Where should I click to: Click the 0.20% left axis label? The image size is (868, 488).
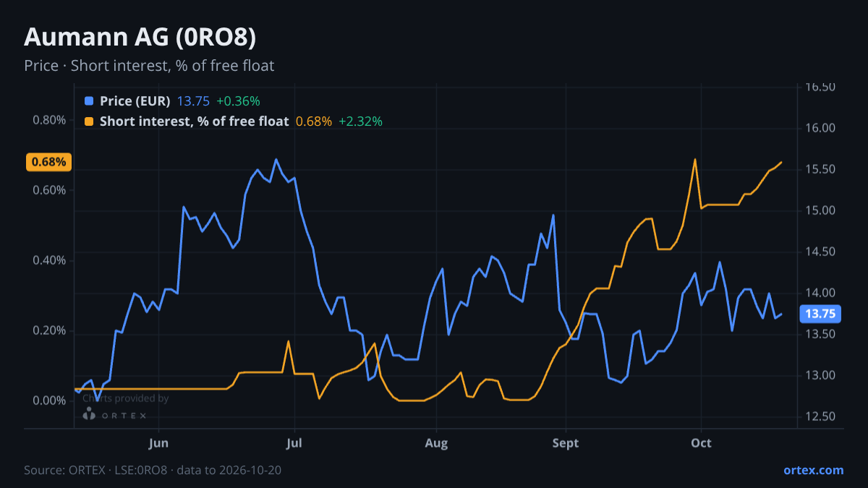[x=49, y=330]
